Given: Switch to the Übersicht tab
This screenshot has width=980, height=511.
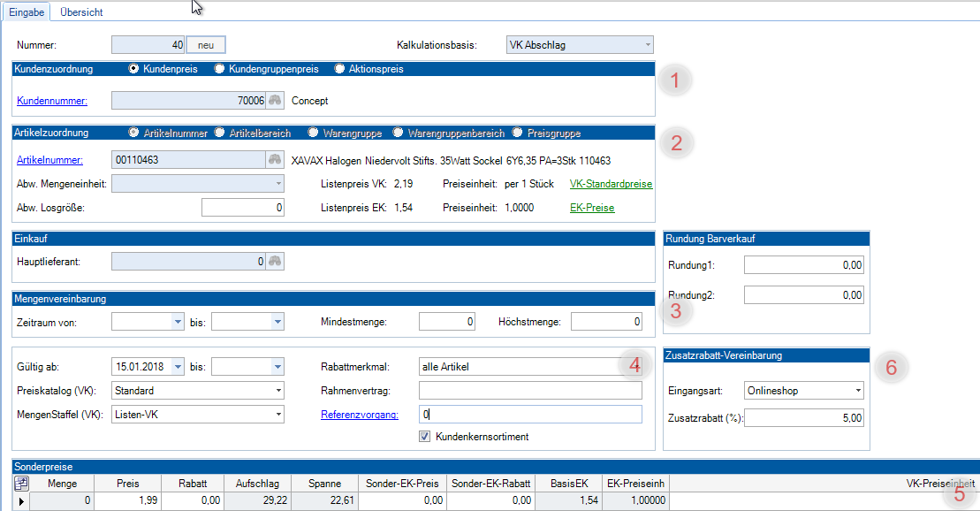Looking at the screenshot, I should click(80, 12).
